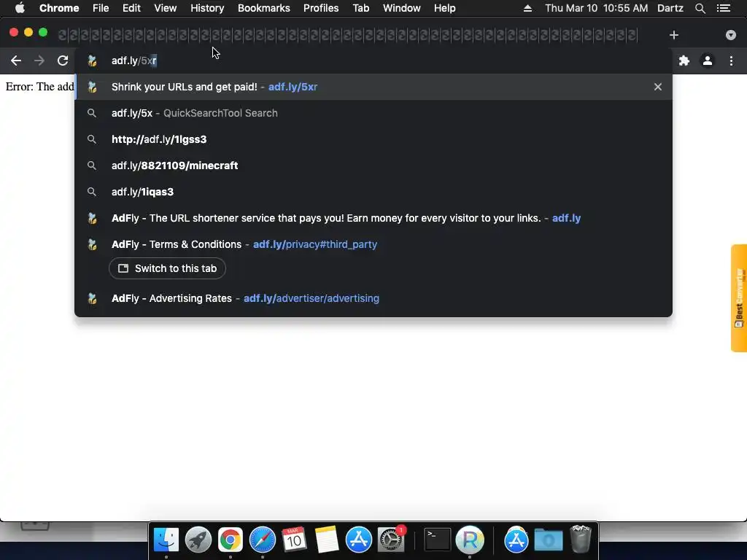Open the Edit menu

point(131,8)
